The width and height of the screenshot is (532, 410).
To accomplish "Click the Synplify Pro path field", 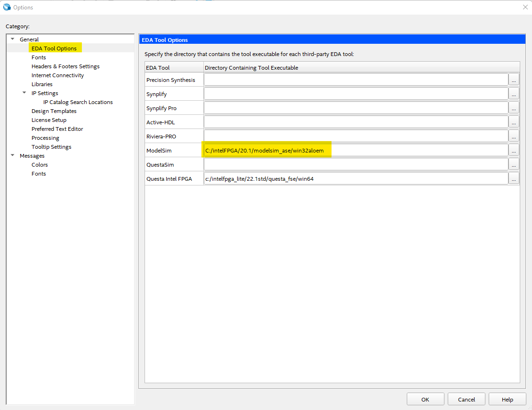I will 356,108.
